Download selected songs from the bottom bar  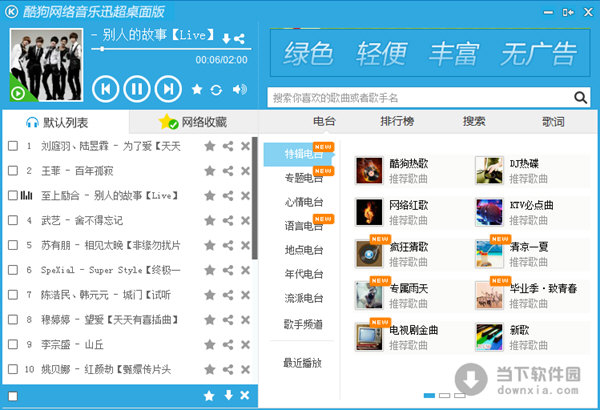pyautogui.click(x=228, y=395)
